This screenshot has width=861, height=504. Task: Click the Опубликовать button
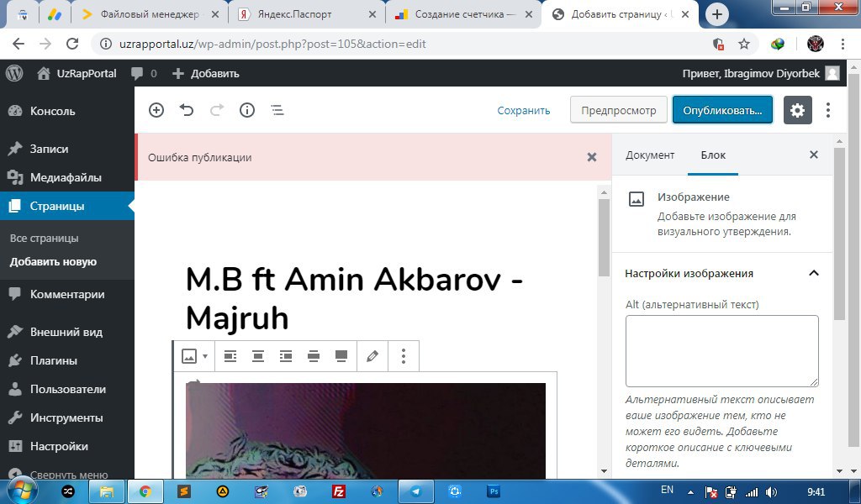pos(722,110)
